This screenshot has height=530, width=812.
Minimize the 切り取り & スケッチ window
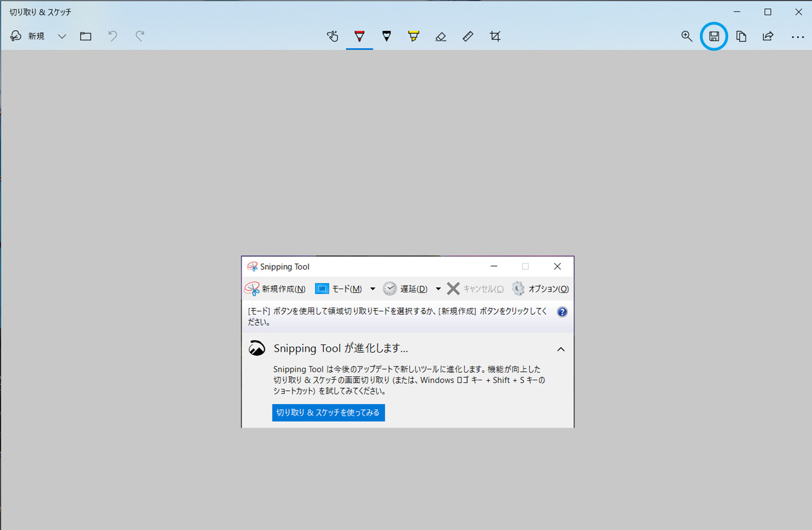[x=737, y=12]
